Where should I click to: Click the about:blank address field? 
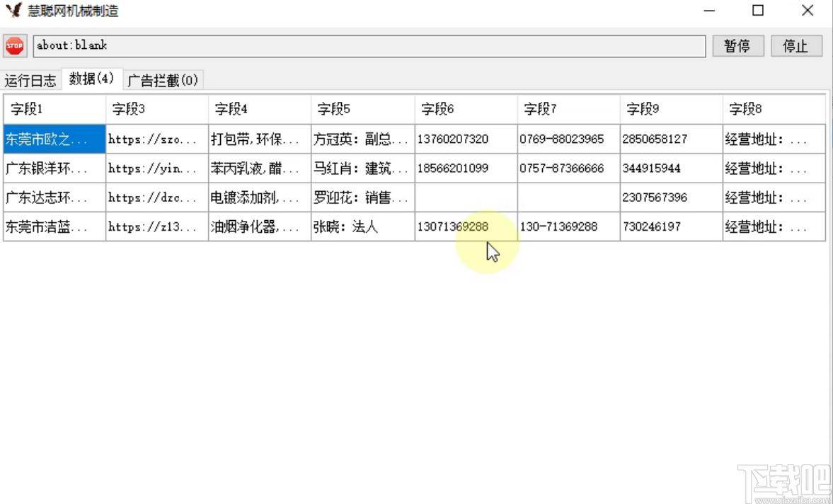pyautogui.click(x=369, y=46)
